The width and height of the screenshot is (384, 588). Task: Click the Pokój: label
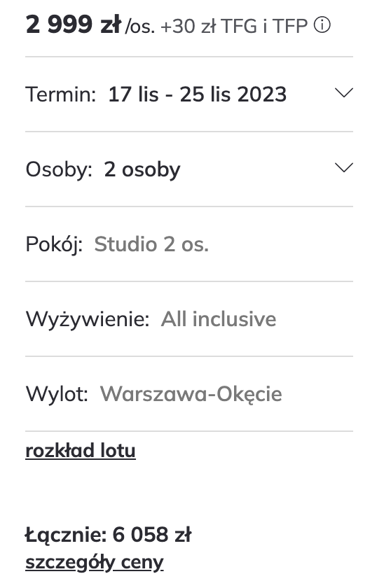(x=54, y=244)
